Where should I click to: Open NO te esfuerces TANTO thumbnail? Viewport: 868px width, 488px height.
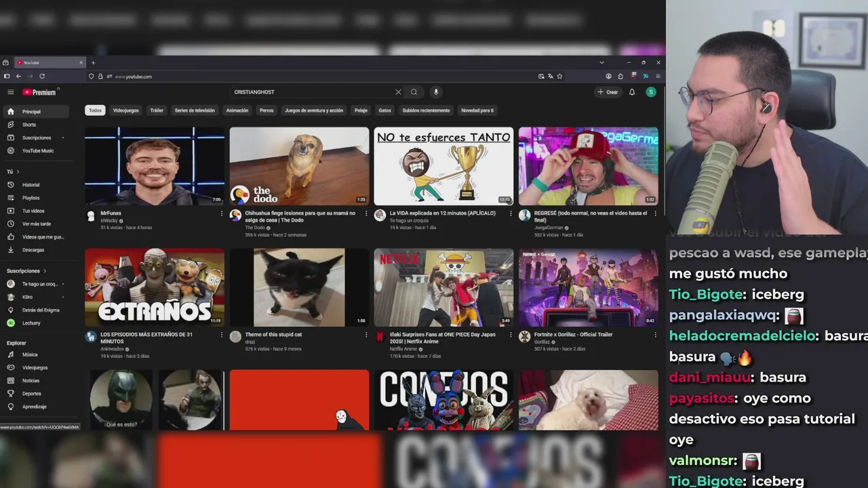[x=443, y=166]
